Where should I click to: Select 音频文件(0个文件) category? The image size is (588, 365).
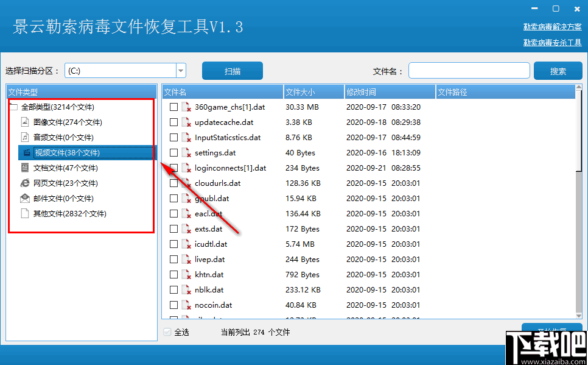coord(63,138)
